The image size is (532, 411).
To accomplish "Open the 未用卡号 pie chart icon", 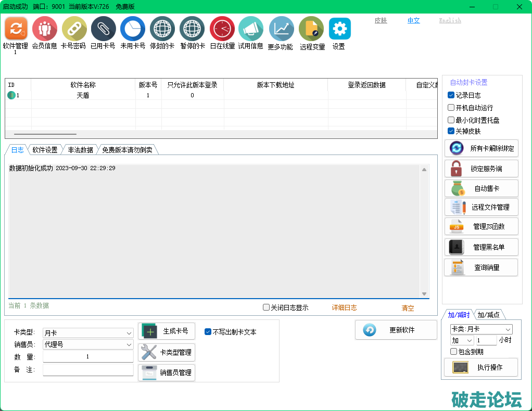I will tap(133, 29).
